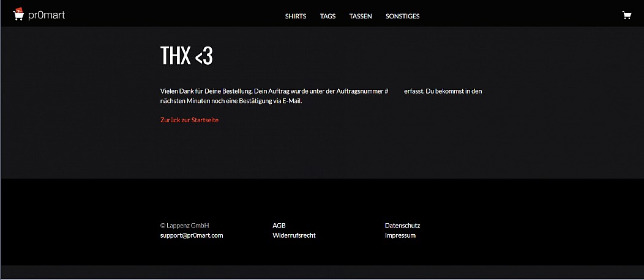
Task: Click the pr0mart wordmark text
Action: [x=47, y=15]
